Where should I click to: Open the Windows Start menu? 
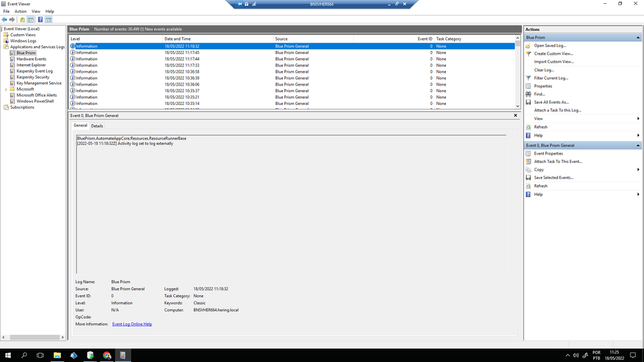[x=8, y=356]
